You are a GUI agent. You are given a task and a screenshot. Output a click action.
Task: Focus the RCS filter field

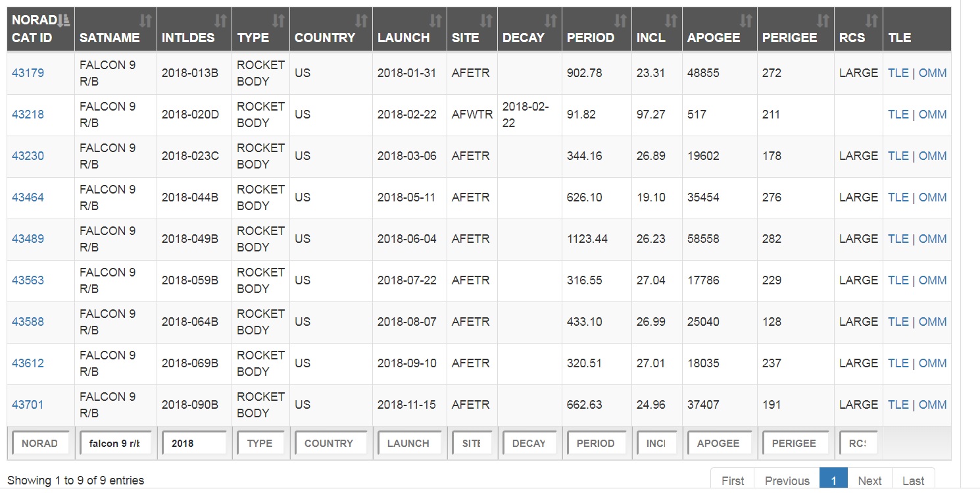pos(858,443)
